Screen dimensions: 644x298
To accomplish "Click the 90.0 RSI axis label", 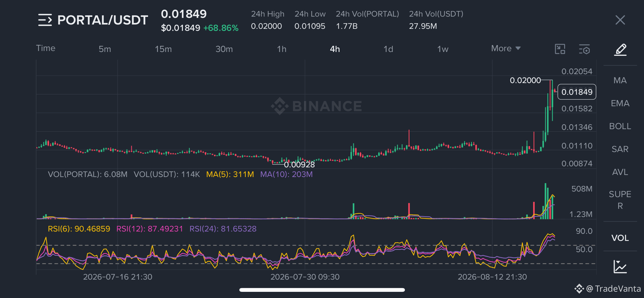I will coord(584,231).
